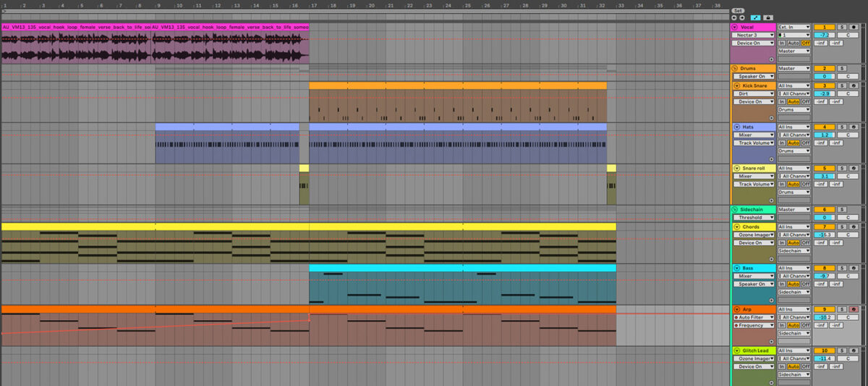The image size is (868, 386).
Task: Click Arp track pan control C
Action: pyautogui.click(x=848, y=317)
